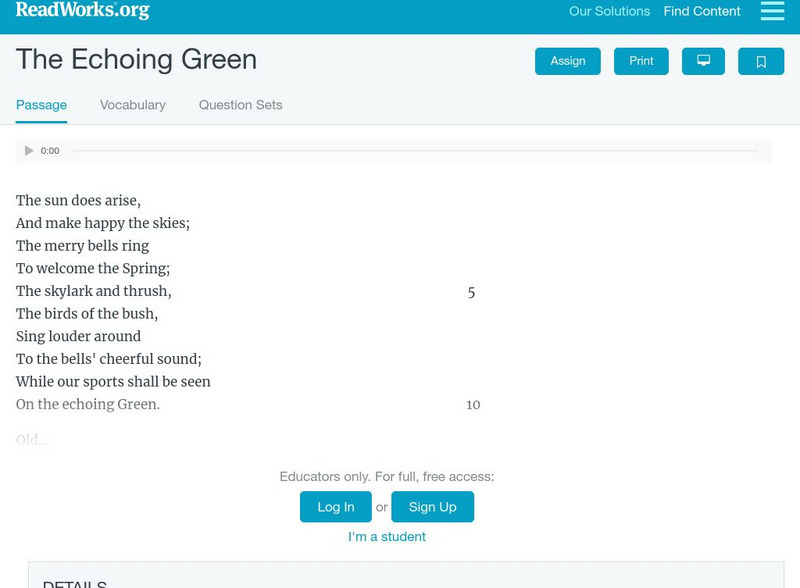Sign Up for full free access

432,507
